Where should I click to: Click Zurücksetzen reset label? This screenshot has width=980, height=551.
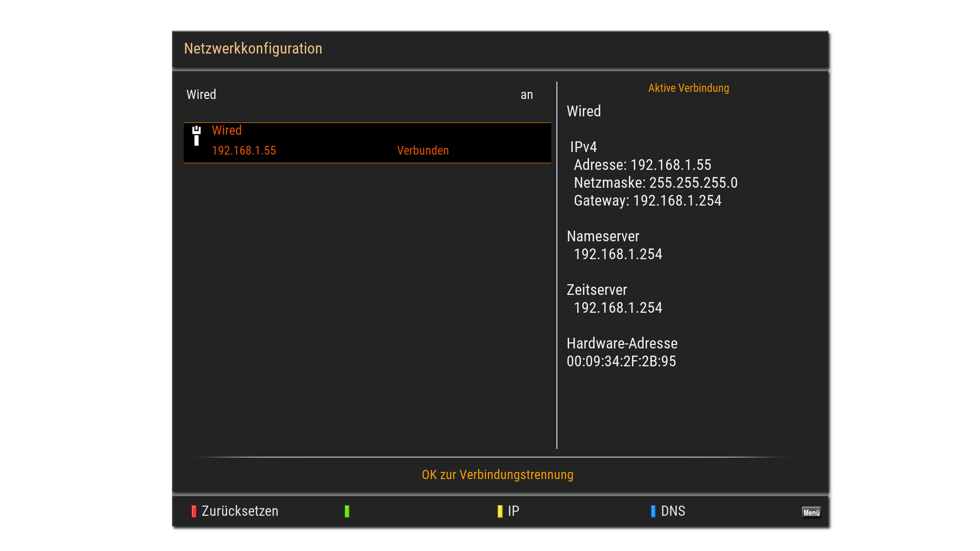[x=239, y=511]
